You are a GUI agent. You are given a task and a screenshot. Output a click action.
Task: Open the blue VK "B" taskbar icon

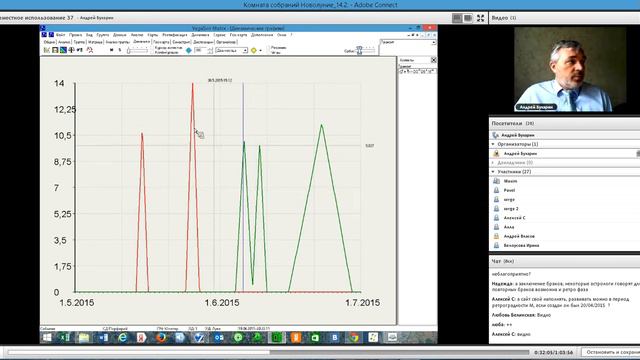pyautogui.click(x=335, y=338)
